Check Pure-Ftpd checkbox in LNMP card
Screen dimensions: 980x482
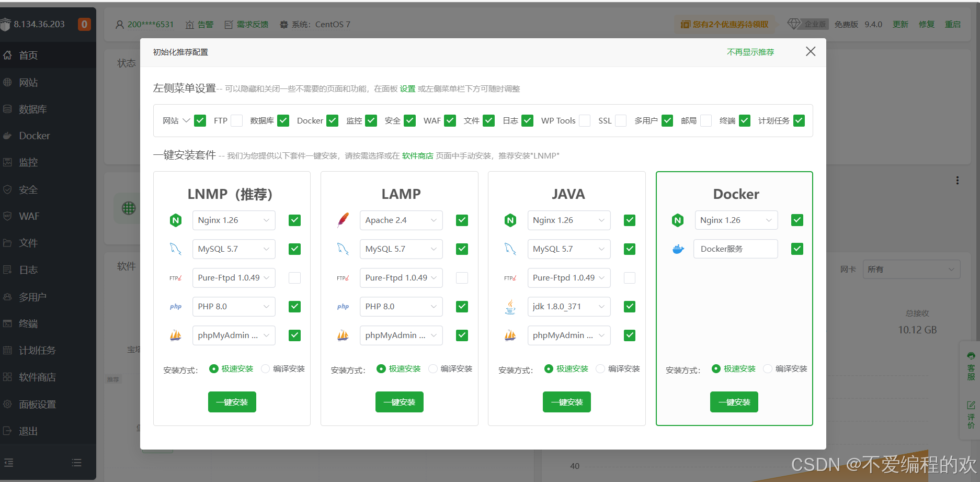click(x=295, y=278)
